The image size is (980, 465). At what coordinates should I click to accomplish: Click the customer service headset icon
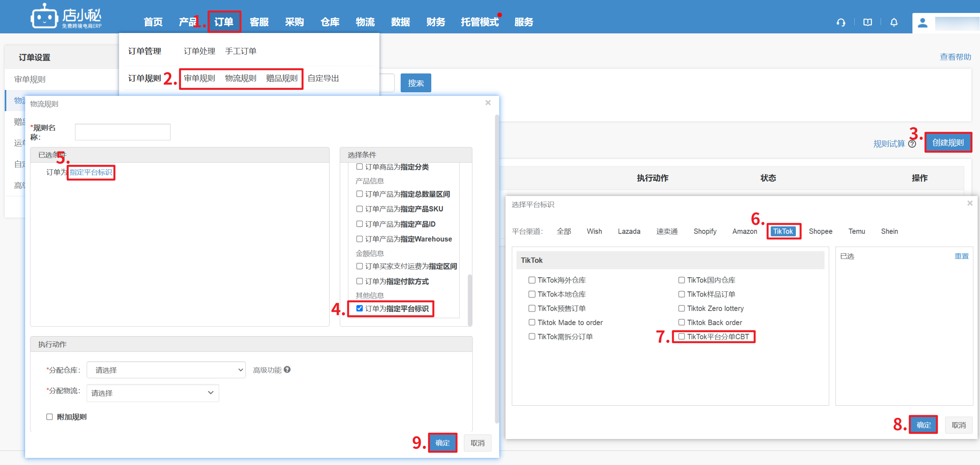841,22
